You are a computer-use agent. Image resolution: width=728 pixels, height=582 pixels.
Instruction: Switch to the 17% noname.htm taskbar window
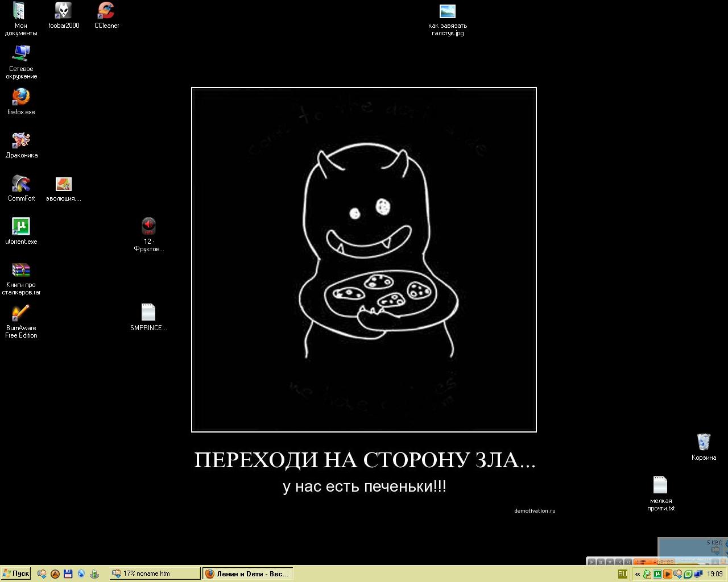tap(155, 573)
